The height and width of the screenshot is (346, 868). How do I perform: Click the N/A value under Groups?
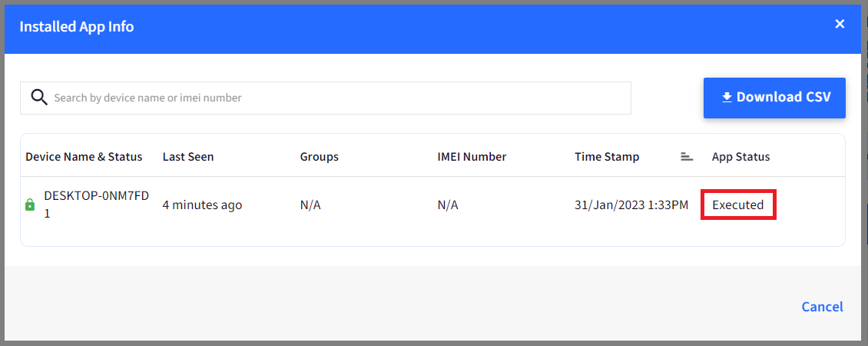coord(310,205)
